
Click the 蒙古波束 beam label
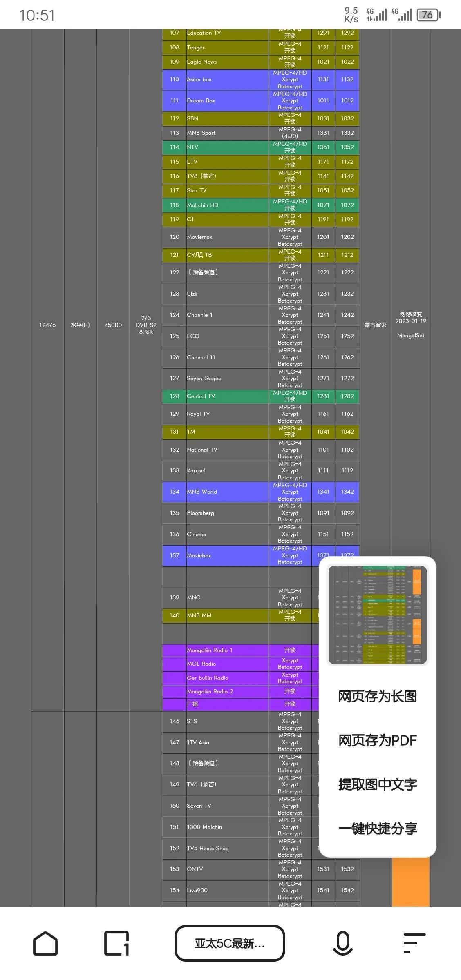[x=375, y=325]
